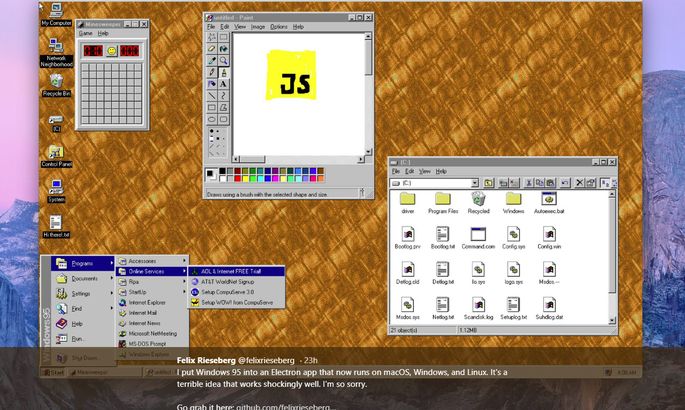Select the Brush tool in Paint
The height and width of the screenshot is (410, 685).
click(223, 72)
